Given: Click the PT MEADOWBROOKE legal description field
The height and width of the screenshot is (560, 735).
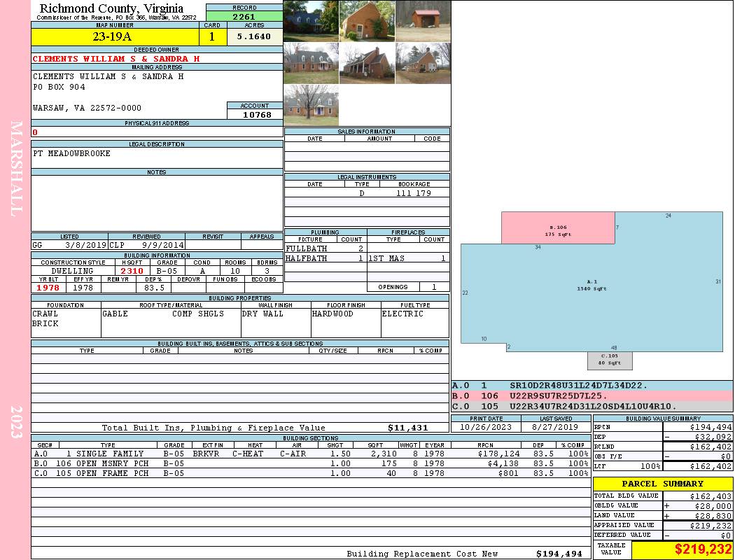Looking at the screenshot, I should pos(157,158).
